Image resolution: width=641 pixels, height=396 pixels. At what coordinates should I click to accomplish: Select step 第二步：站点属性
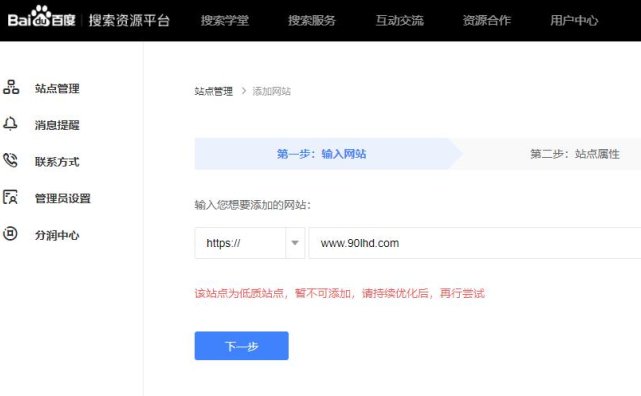(x=575, y=154)
